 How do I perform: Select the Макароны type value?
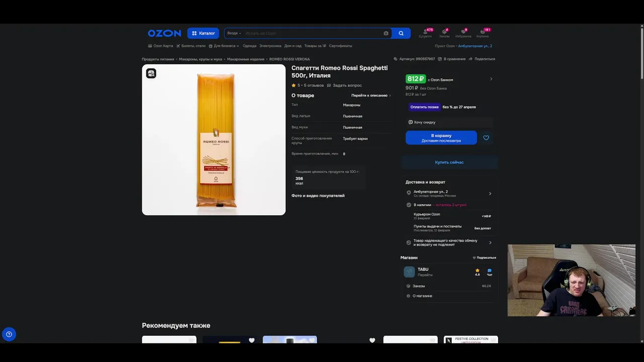pos(352,105)
